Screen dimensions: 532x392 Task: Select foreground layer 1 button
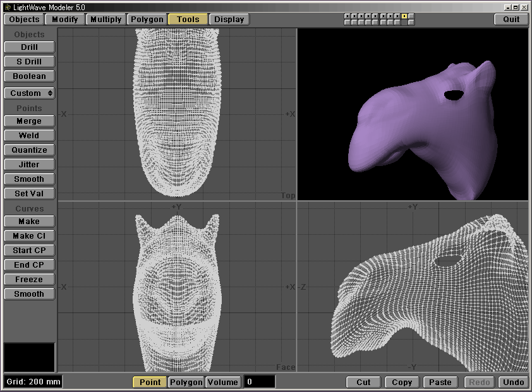pos(348,16)
